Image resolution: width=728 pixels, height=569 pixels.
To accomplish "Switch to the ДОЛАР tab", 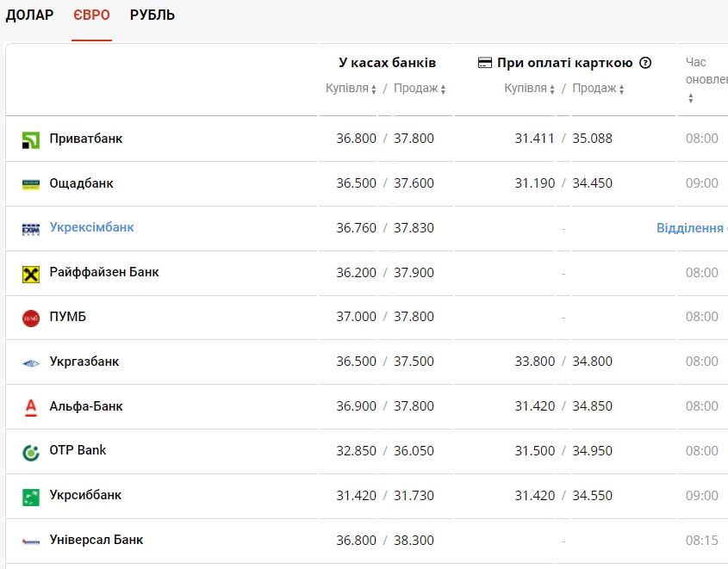I will (x=29, y=15).
